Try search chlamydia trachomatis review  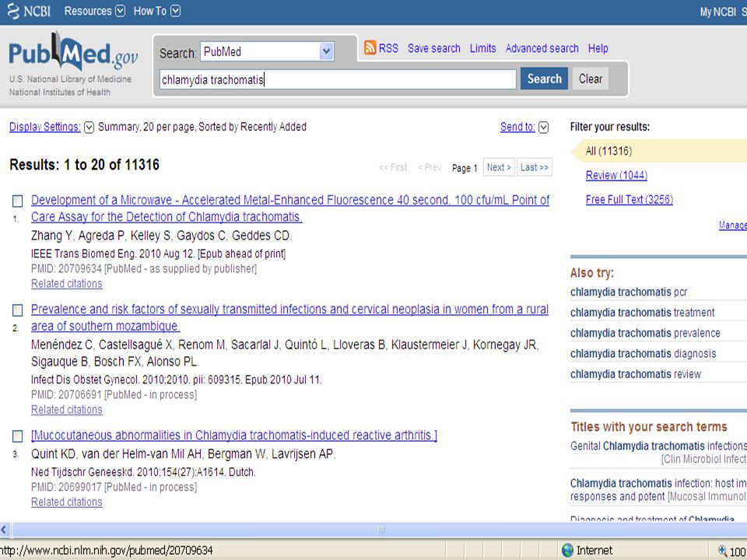point(636,374)
